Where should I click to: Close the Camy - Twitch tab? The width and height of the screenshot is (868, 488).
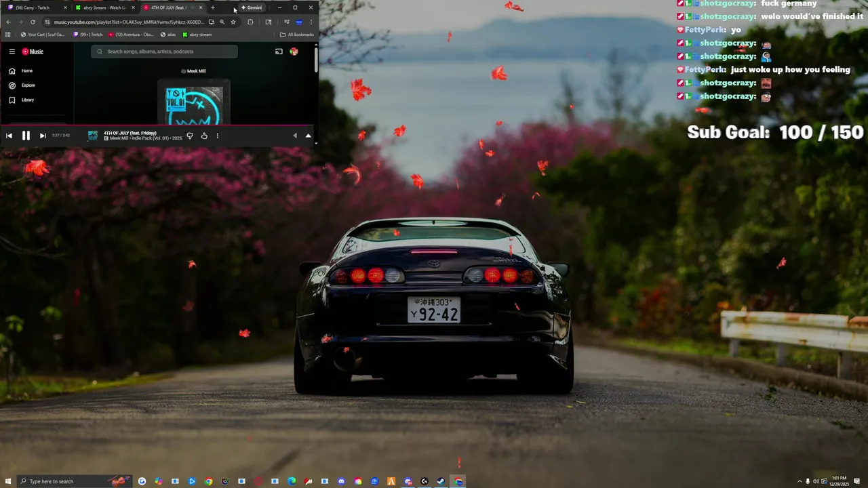(65, 7)
